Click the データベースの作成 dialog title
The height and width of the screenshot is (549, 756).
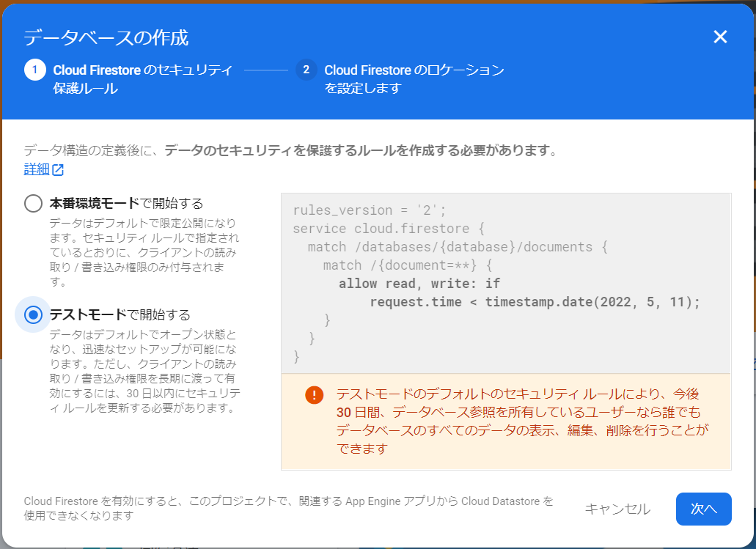click(x=106, y=37)
